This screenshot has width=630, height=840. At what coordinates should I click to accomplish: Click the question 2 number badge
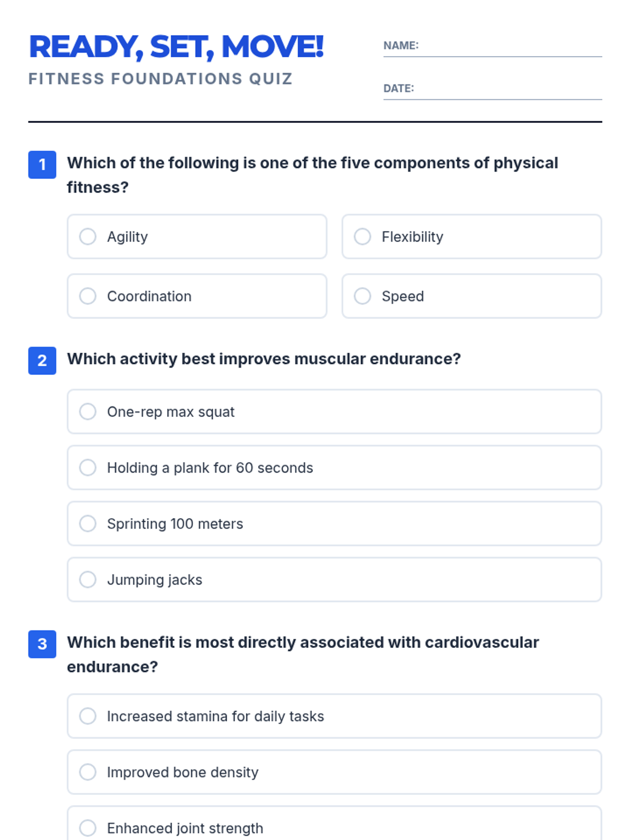point(42,361)
